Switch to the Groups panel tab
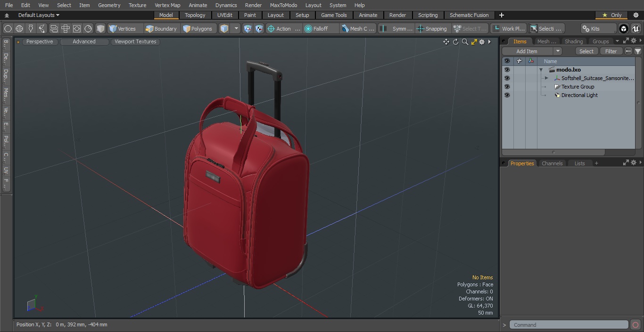 pyautogui.click(x=601, y=41)
